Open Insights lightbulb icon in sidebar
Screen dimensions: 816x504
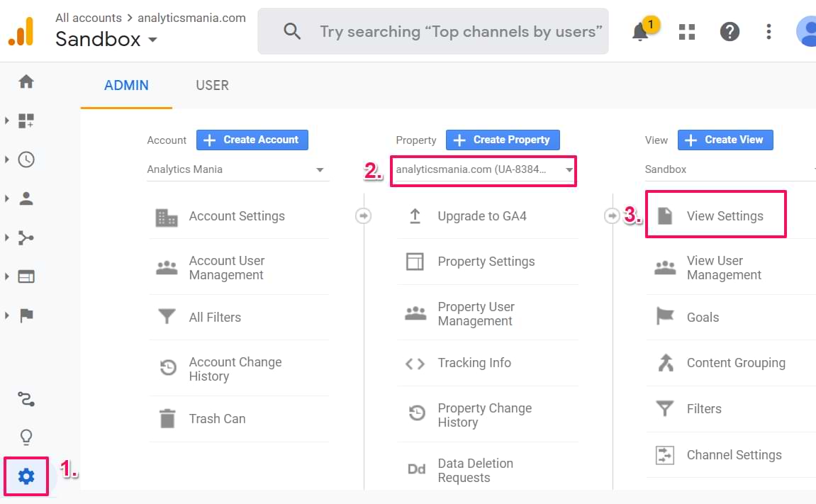tap(26, 437)
